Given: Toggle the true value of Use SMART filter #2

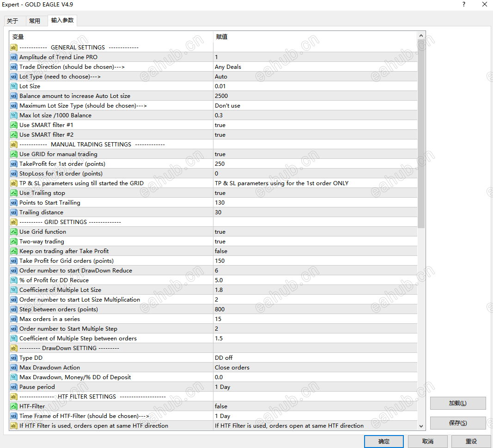Looking at the screenshot, I should (x=316, y=135).
